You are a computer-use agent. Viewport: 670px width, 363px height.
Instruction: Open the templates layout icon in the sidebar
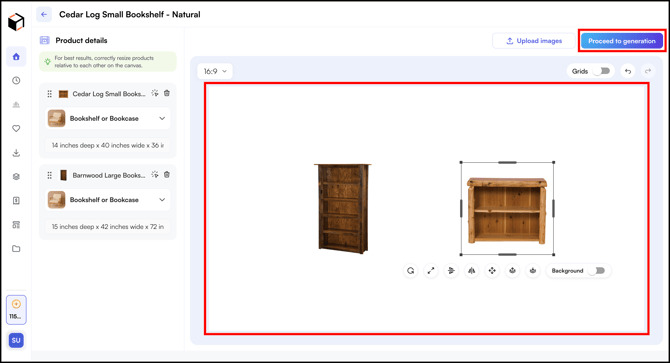tap(16, 225)
